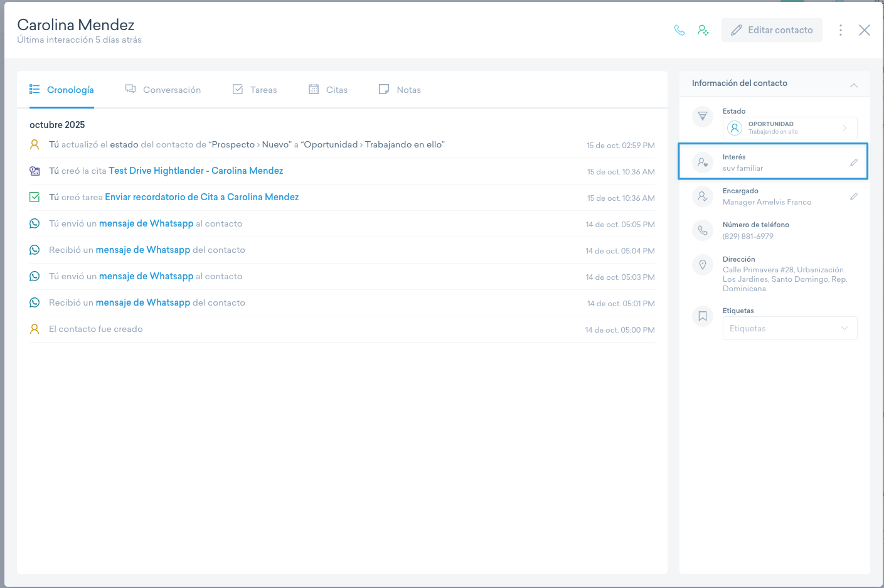This screenshot has width=884, height=588.
Task: Open the Enviar recordatorio de Cita task link
Action: pyautogui.click(x=201, y=197)
